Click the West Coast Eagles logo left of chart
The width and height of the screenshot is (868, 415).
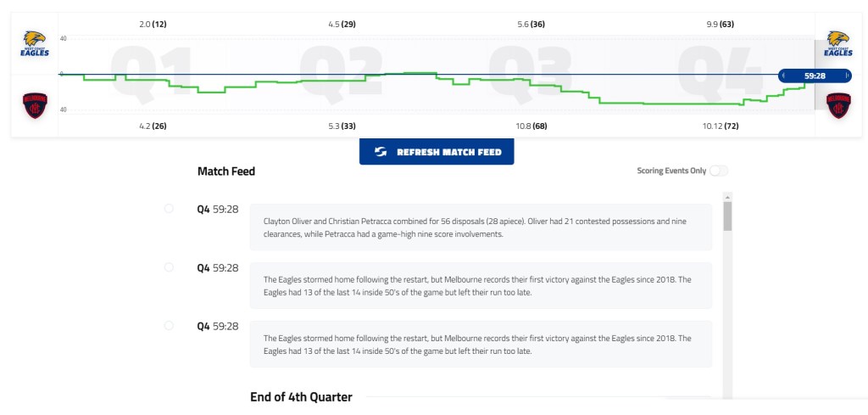(35, 43)
